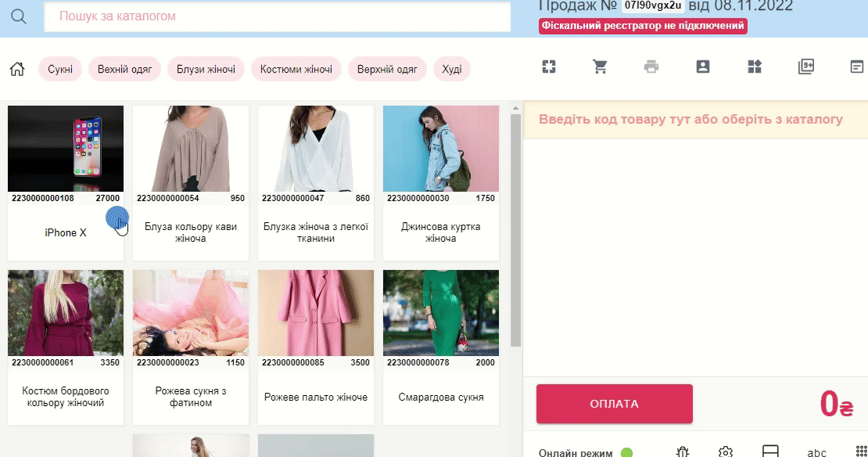The image size is (868, 457).
Task: Select the Сукні category
Action: [60, 69]
